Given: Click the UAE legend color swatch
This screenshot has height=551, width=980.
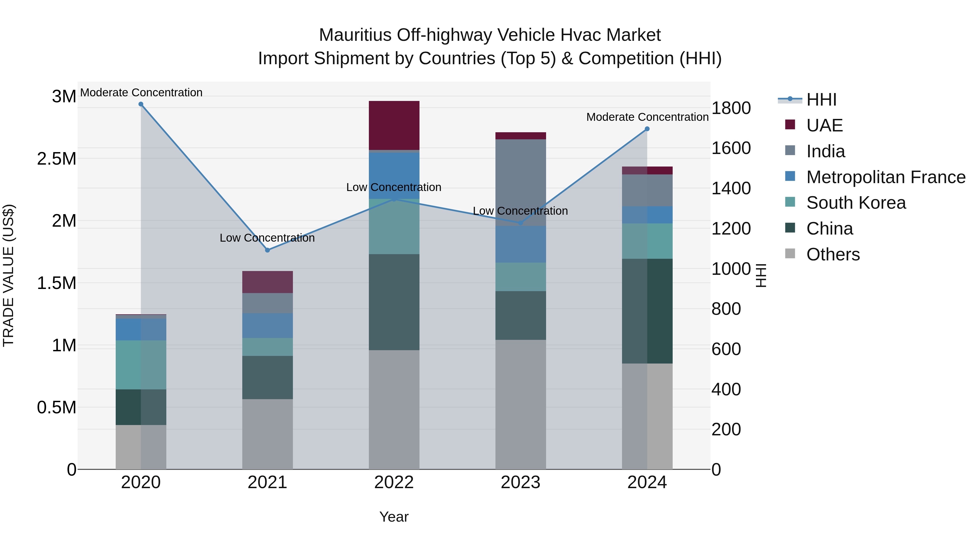Looking at the screenshot, I should coord(790,125).
